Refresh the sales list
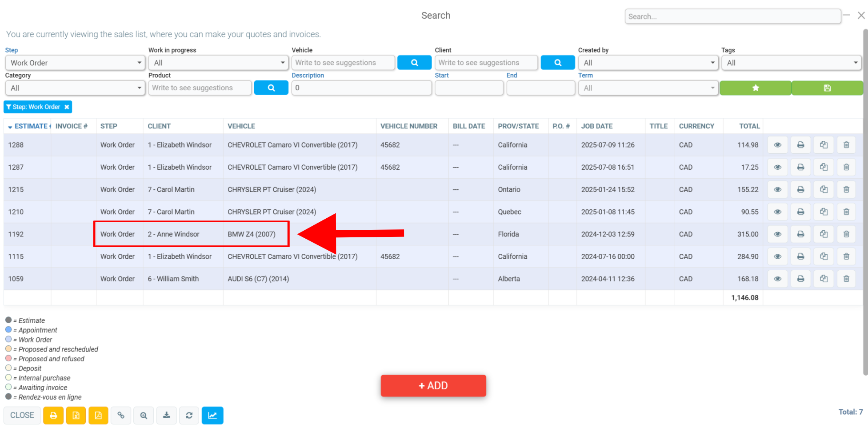This screenshot has height=428, width=868. (x=189, y=416)
